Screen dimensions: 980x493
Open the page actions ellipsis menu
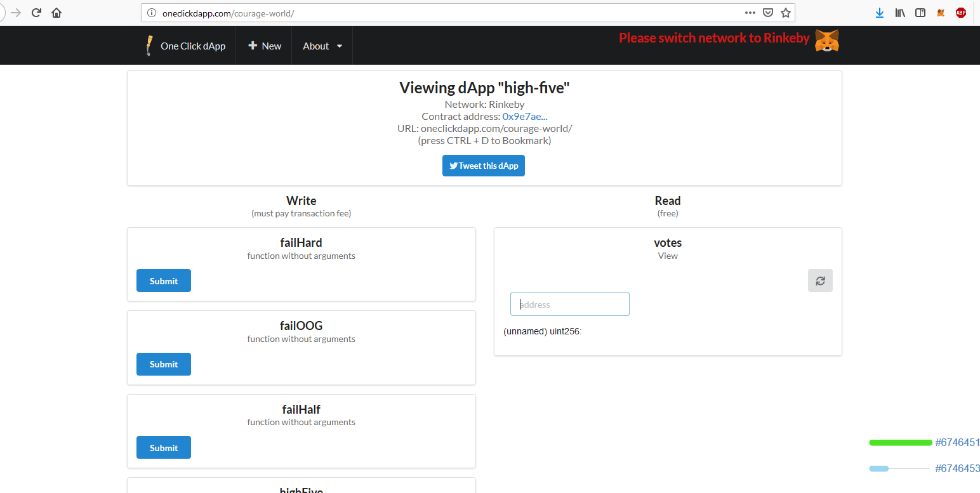click(750, 12)
